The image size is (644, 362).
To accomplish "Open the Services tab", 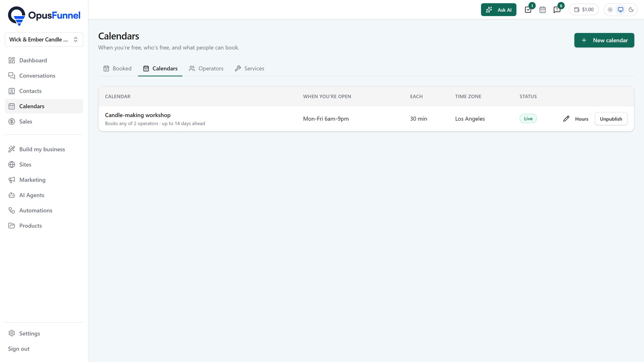I will [x=250, y=69].
